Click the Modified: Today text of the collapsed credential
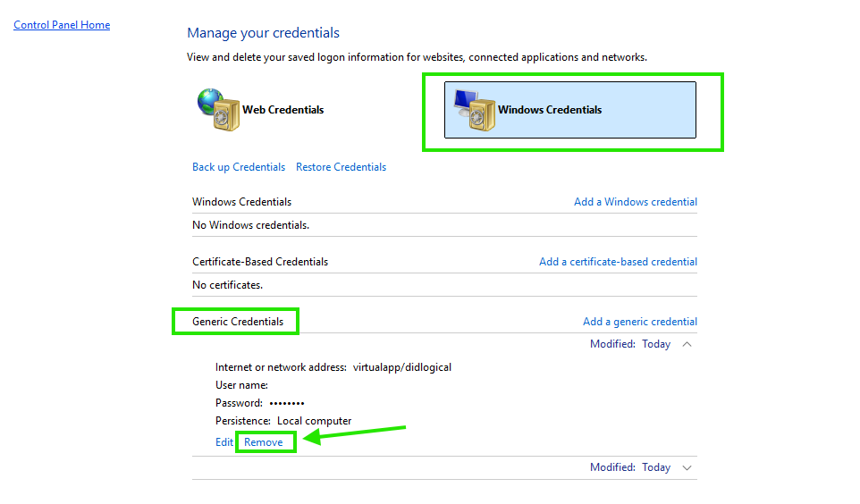The image size is (860, 504). pos(630,467)
